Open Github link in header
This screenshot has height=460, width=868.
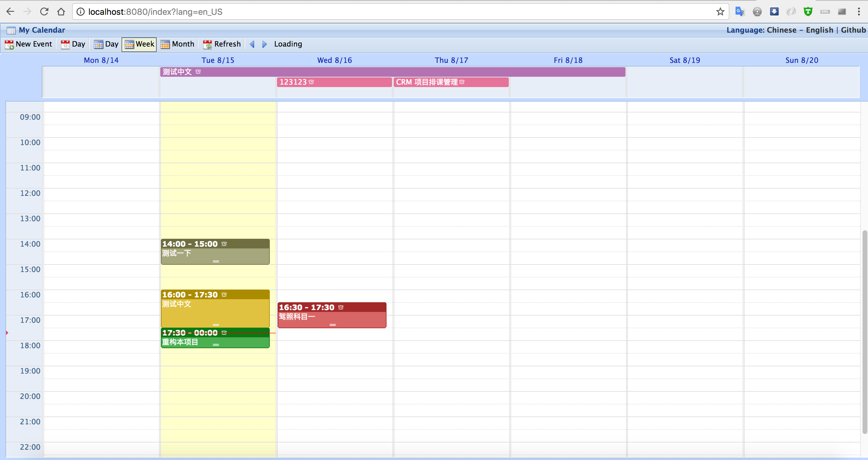[x=854, y=30]
